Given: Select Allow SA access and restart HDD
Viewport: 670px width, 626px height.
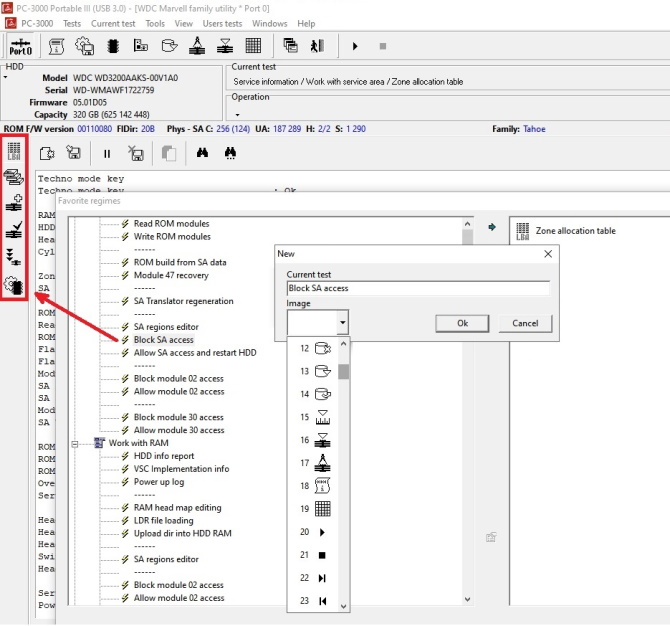Looking at the screenshot, I should [x=195, y=353].
